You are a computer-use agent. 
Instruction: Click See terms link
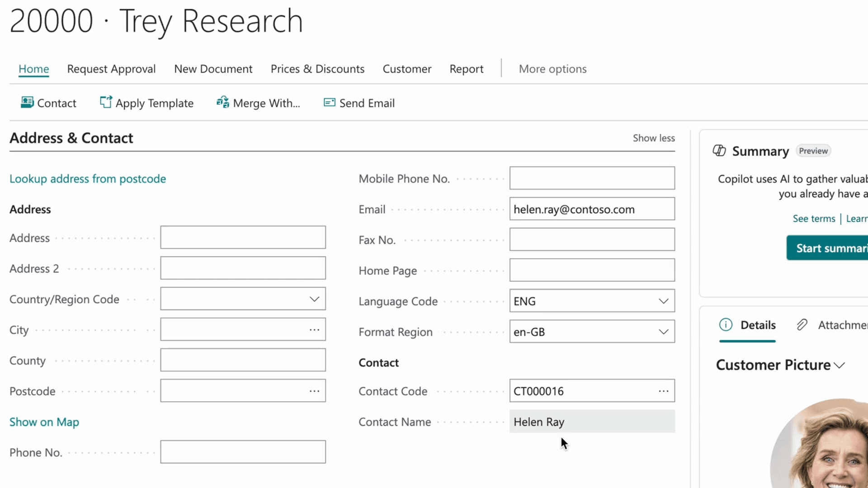(x=814, y=218)
